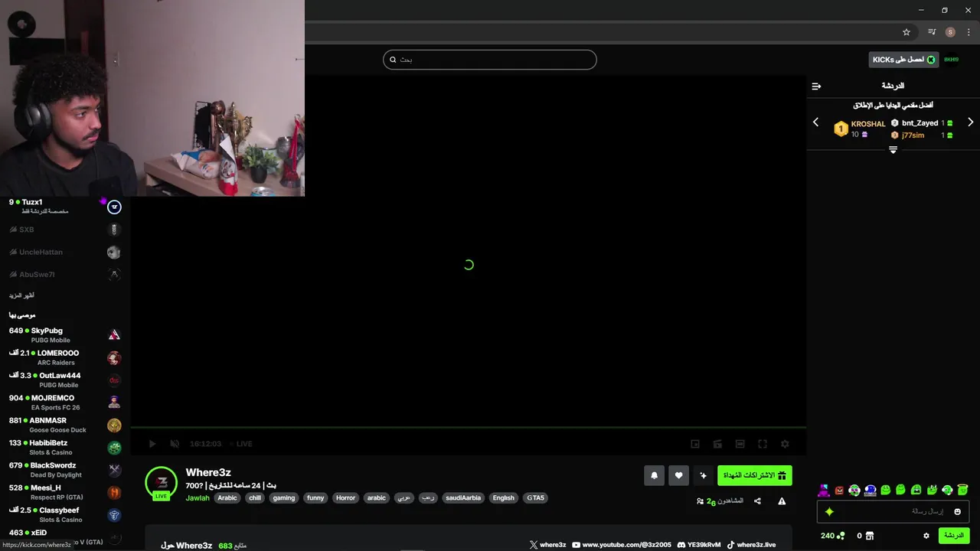The image size is (980, 551).
Task: Click bnt_Zayed in the gifters leaderboard
Action: pos(920,122)
